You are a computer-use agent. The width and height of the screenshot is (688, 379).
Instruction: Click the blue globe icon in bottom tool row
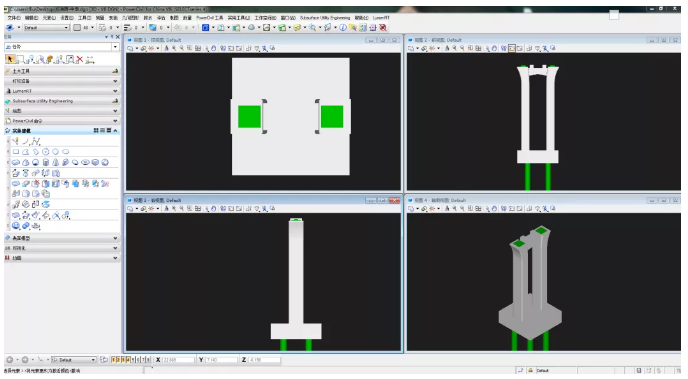(x=16, y=225)
